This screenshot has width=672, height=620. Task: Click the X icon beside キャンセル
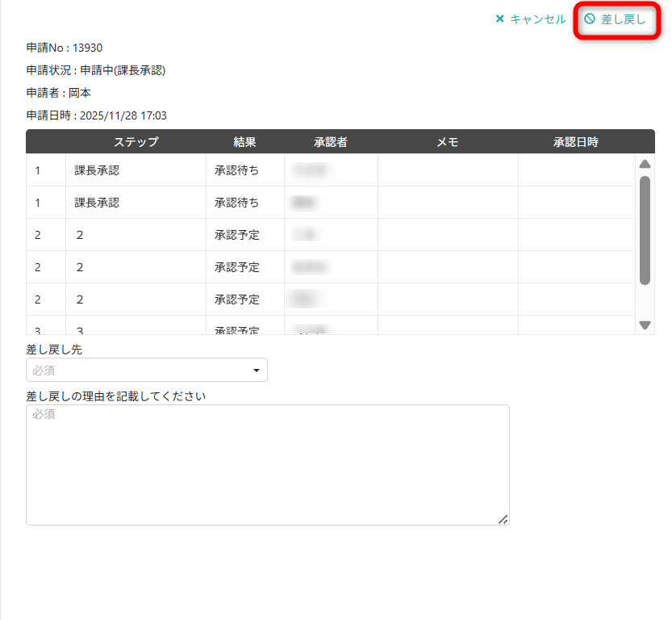pyautogui.click(x=499, y=19)
